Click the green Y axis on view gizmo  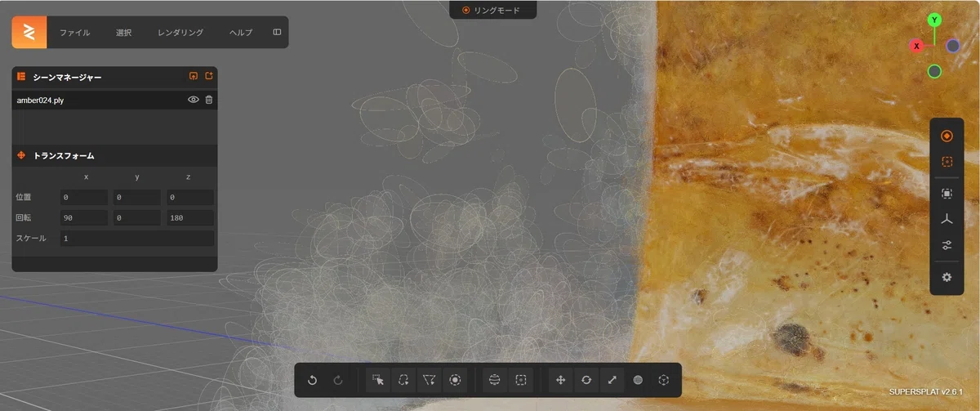coord(934,20)
